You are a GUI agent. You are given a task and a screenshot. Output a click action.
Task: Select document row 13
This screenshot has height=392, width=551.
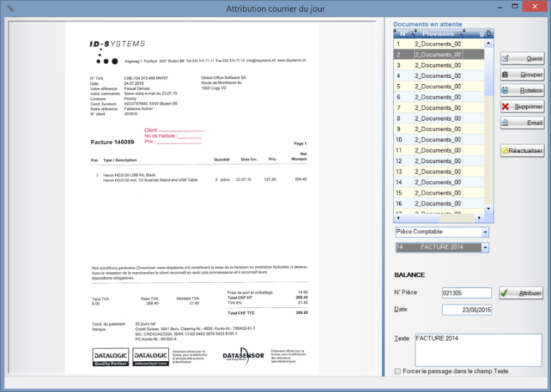coord(439,171)
